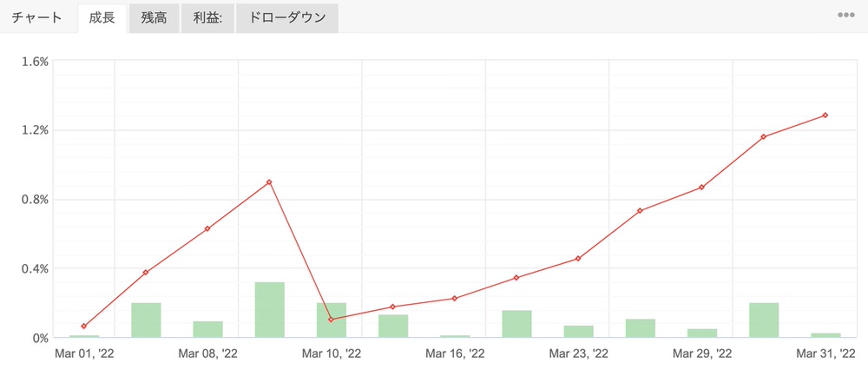
Task: Open the 残高 tab
Action: coord(155,17)
